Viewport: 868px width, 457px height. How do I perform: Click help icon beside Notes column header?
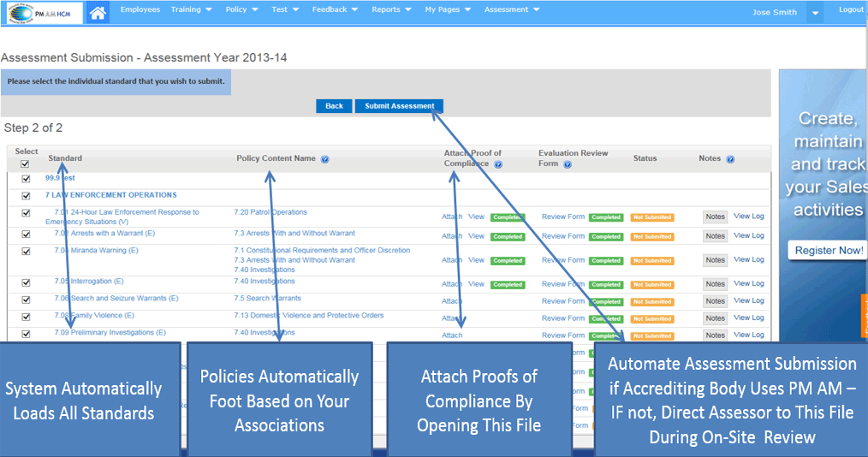[730, 159]
